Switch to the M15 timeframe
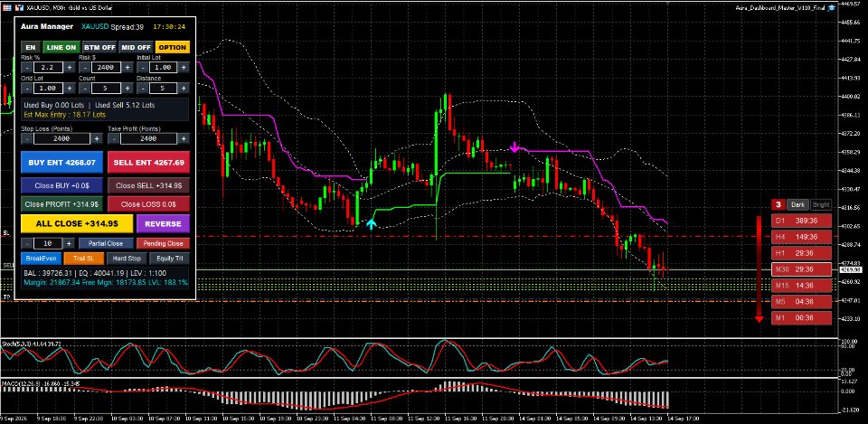 pos(802,286)
